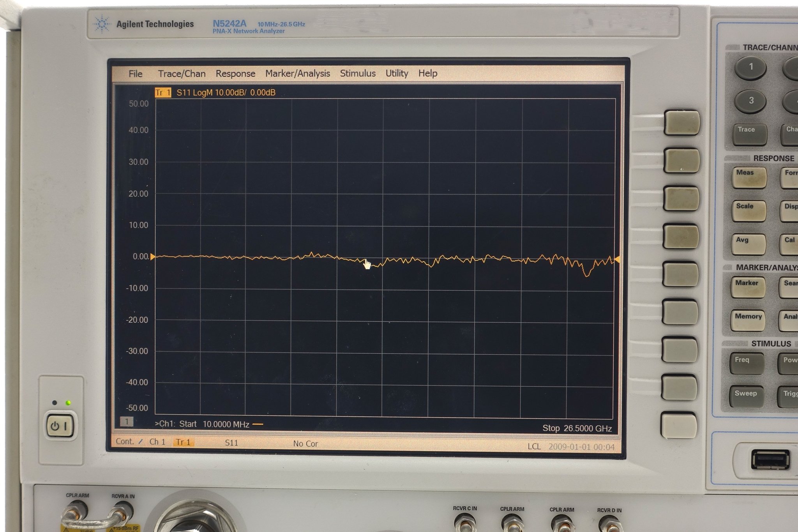This screenshot has width=798, height=532.
Task: Click the -10.00 y-axis scale label
Action: point(137,288)
